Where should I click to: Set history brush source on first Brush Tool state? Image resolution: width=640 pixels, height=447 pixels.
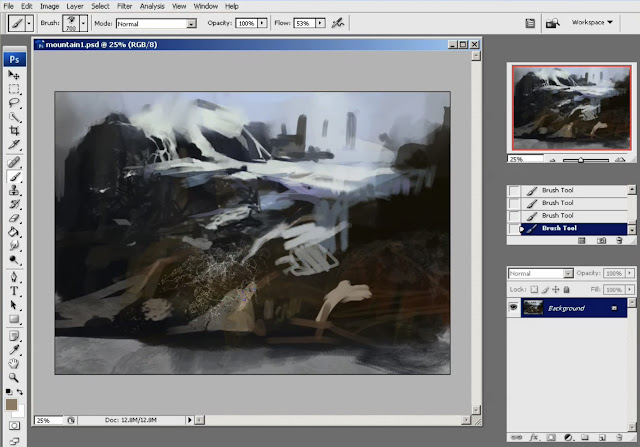[514, 191]
